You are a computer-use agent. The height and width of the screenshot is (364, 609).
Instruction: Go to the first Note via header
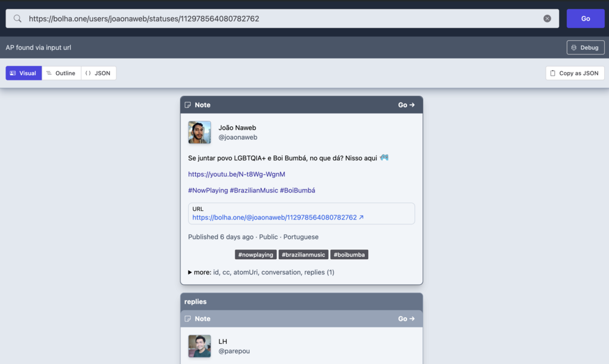click(406, 105)
